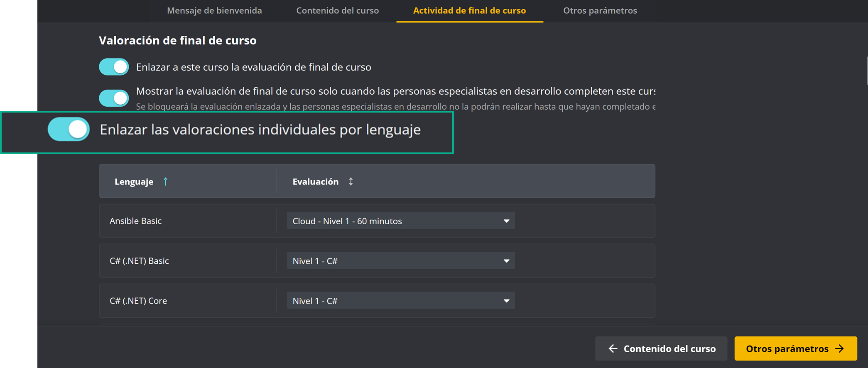868x368 pixels.
Task: Continue with yellow Otros parámetros button
Action: tap(796, 348)
